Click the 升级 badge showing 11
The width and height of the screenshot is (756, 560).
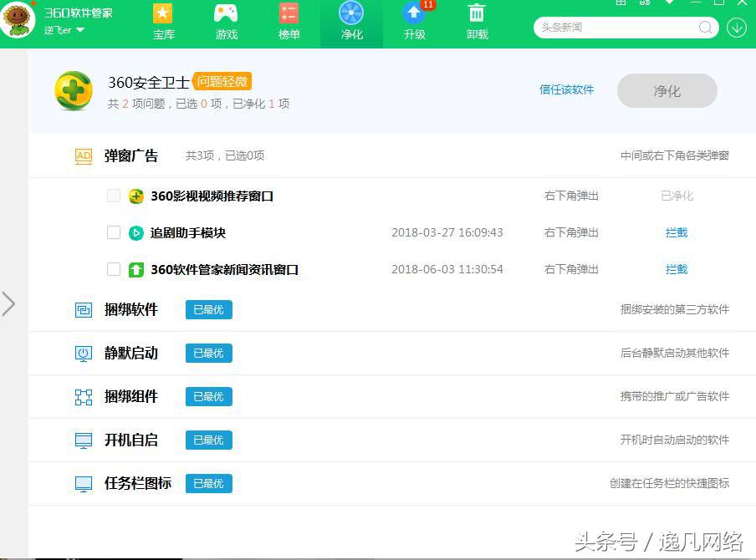pos(428,4)
